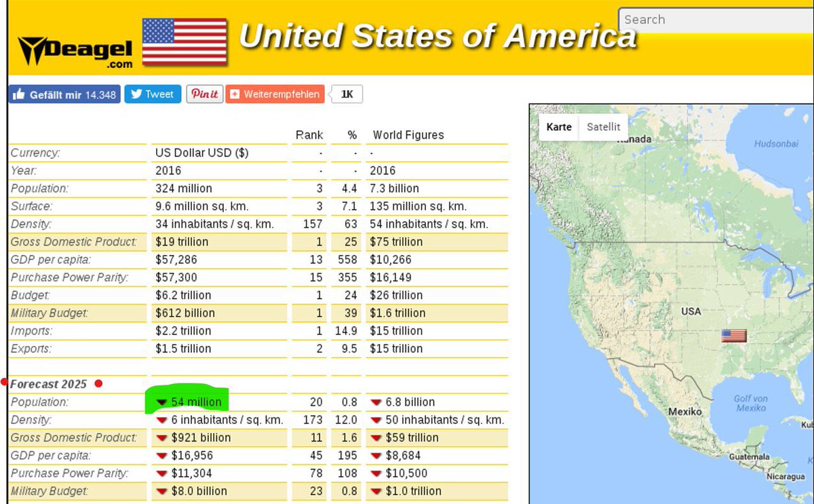
Task: Click 50 inhabitants / sq. km. forecast density
Action: (x=445, y=420)
